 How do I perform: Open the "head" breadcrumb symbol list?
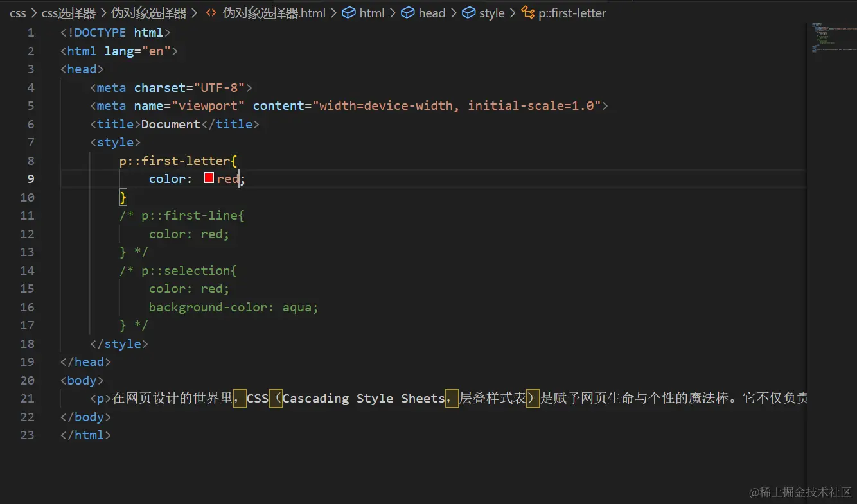click(x=432, y=13)
